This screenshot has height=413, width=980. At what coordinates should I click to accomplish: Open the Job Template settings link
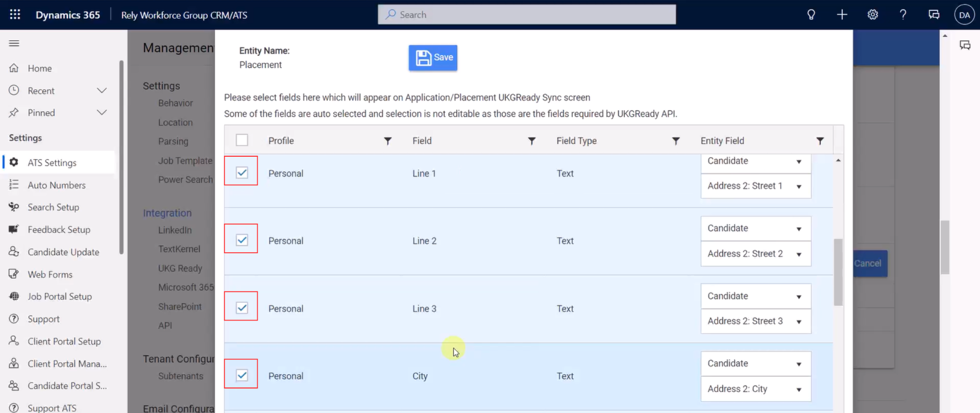point(185,160)
